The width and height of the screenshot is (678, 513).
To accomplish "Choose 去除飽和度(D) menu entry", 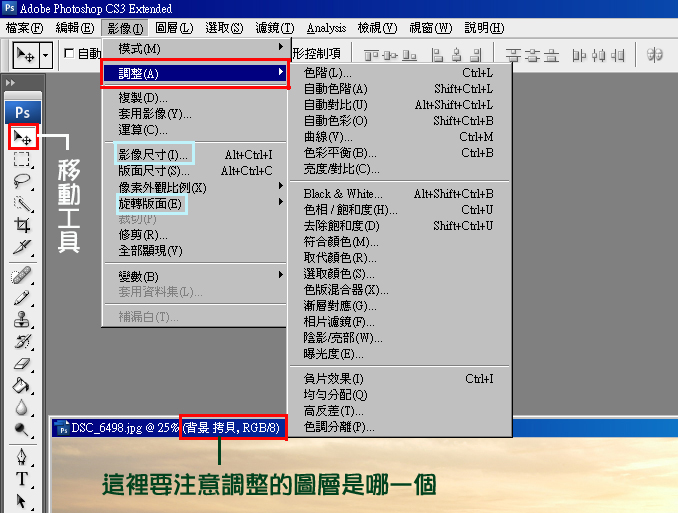I will (400, 225).
